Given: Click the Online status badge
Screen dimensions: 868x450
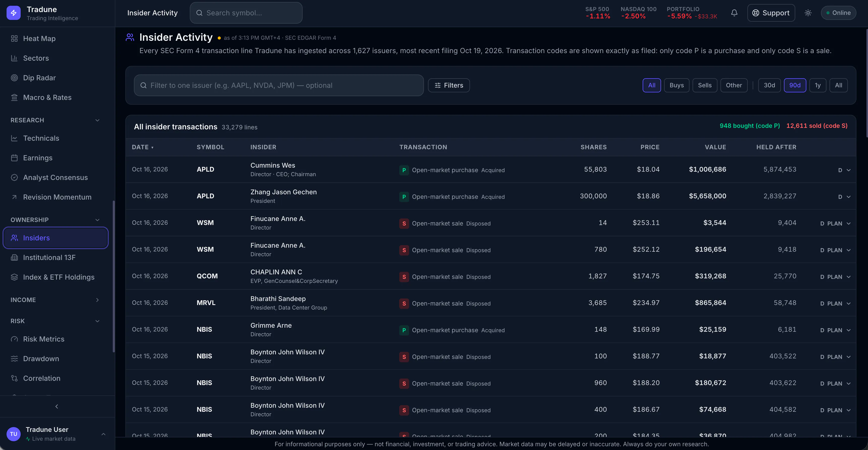Looking at the screenshot, I should pyautogui.click(x=838, y=13).
